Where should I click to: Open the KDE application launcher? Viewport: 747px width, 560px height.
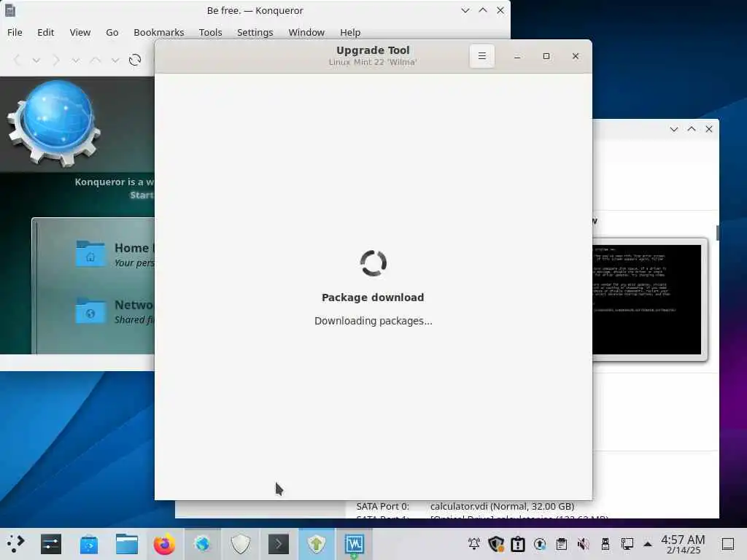tap(15, 544)
